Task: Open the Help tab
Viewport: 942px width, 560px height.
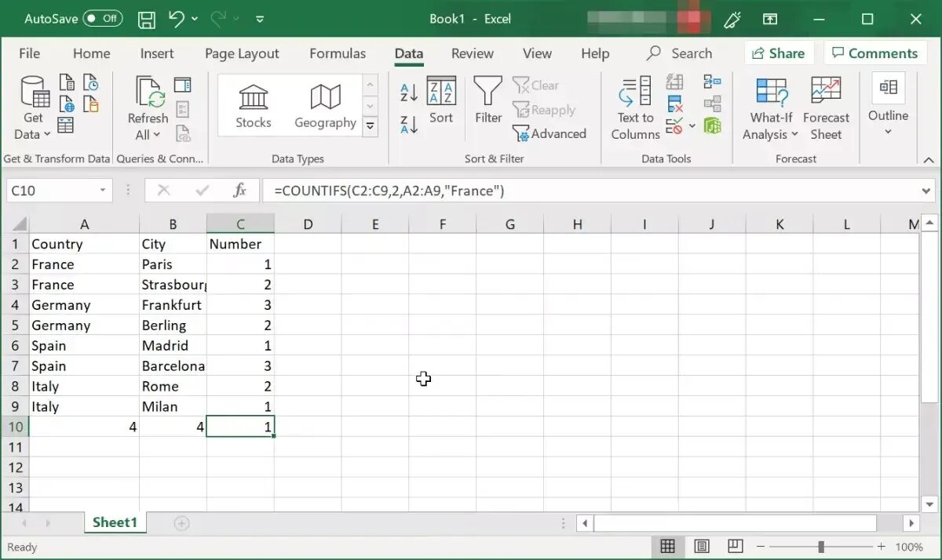Action: [595, 53]
